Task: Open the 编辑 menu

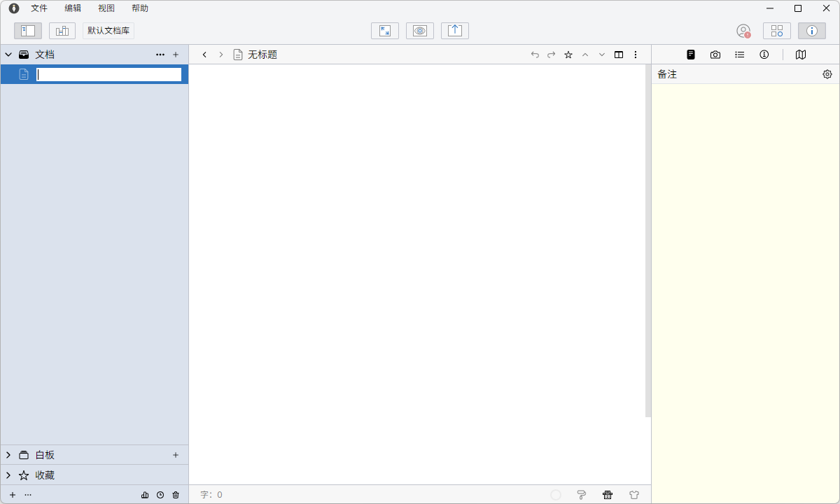Action: click(x=73, y=8)
